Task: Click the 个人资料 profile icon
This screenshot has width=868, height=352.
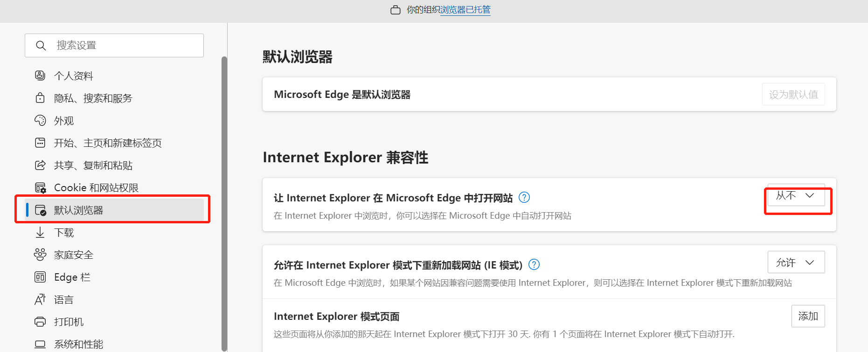Action: click(x=40, y=76)
